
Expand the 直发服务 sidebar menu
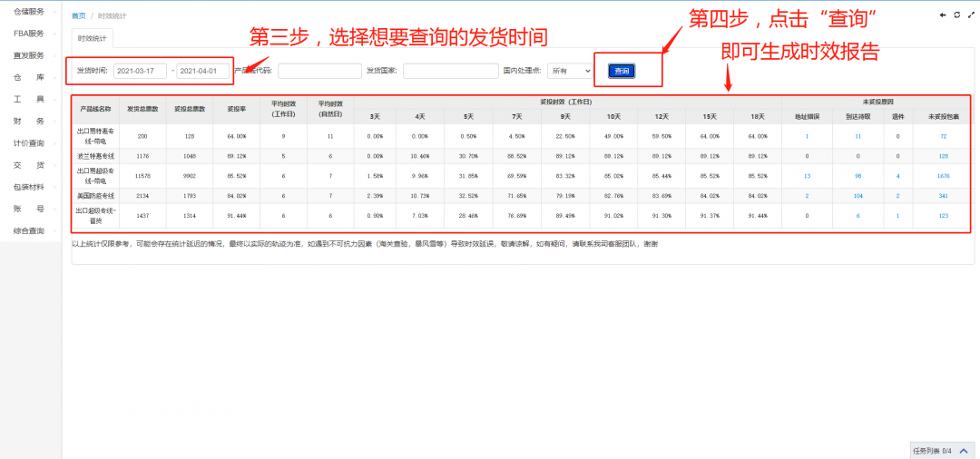coord(31,55)
